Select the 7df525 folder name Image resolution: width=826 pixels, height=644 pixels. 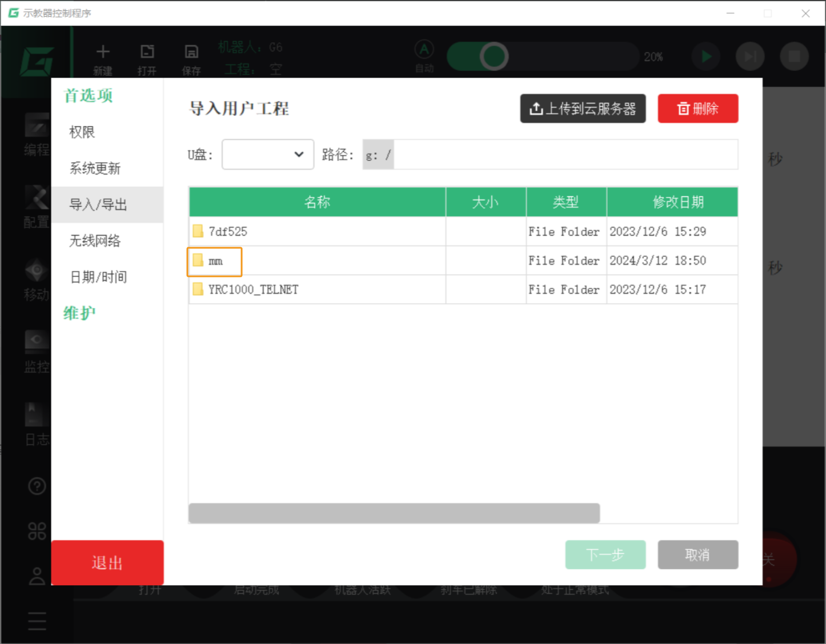[x=228, y=232]
